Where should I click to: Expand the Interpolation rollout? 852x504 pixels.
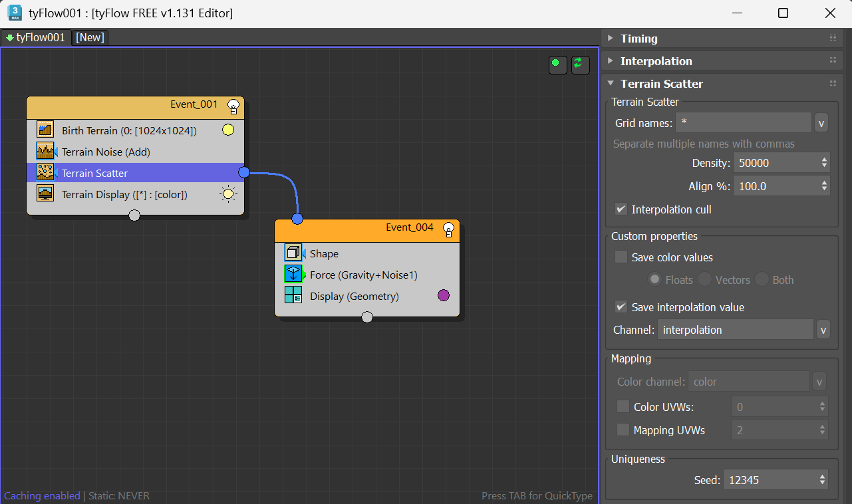pos(656,61)
